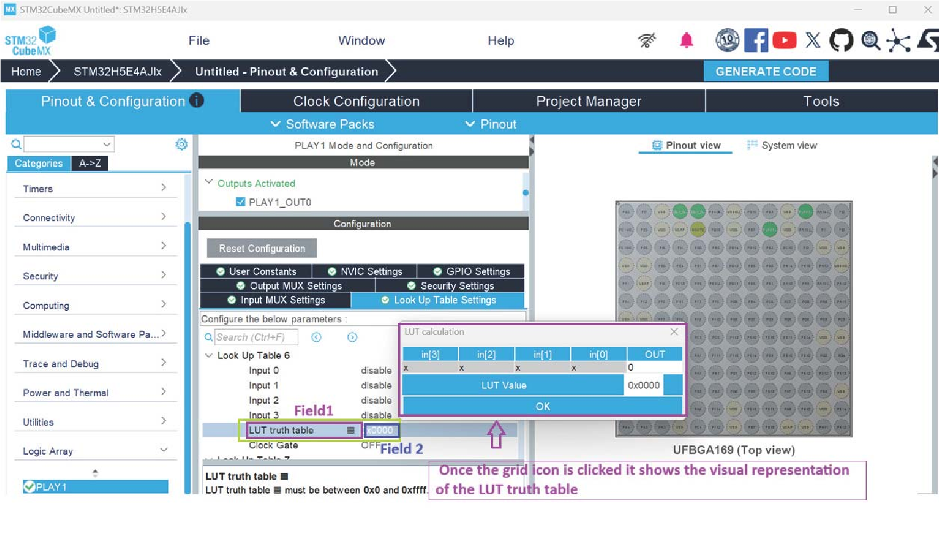Click the parameter Search (Ctrl+F) field
This screenshot has height=560, width=939.
pyautogui.click(x=256, y=337)
